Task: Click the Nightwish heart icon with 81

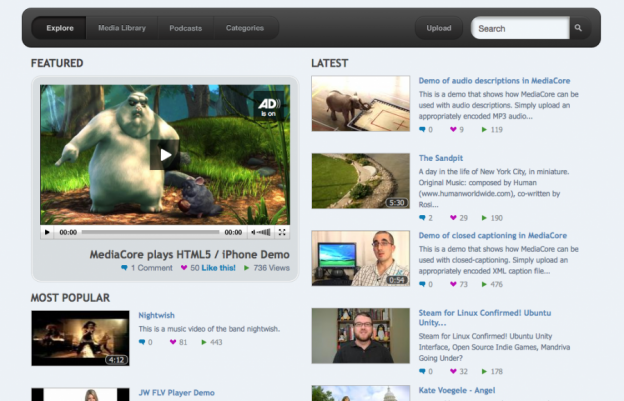Action: click(173, 342)
